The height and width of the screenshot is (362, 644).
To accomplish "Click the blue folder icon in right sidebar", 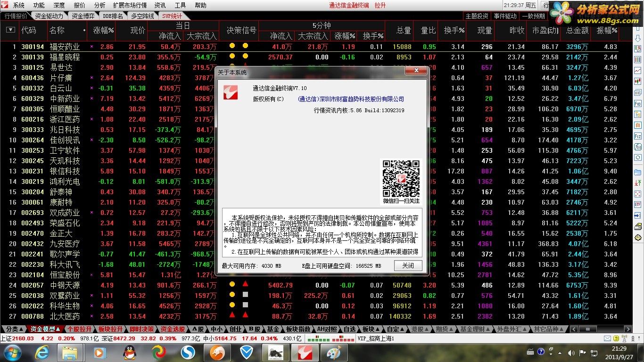I will (637, 172).
